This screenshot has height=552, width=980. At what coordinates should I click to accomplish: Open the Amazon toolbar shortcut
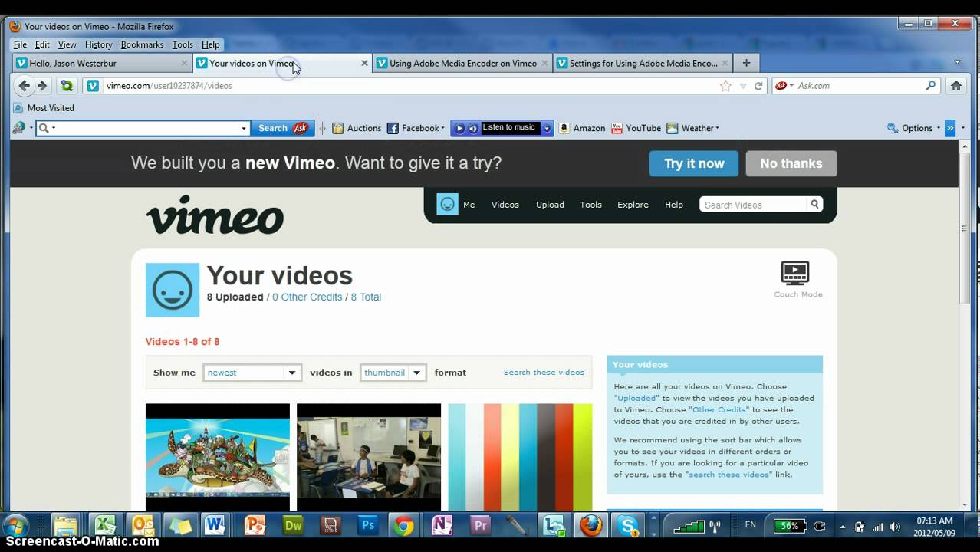(x=582, y=128)
